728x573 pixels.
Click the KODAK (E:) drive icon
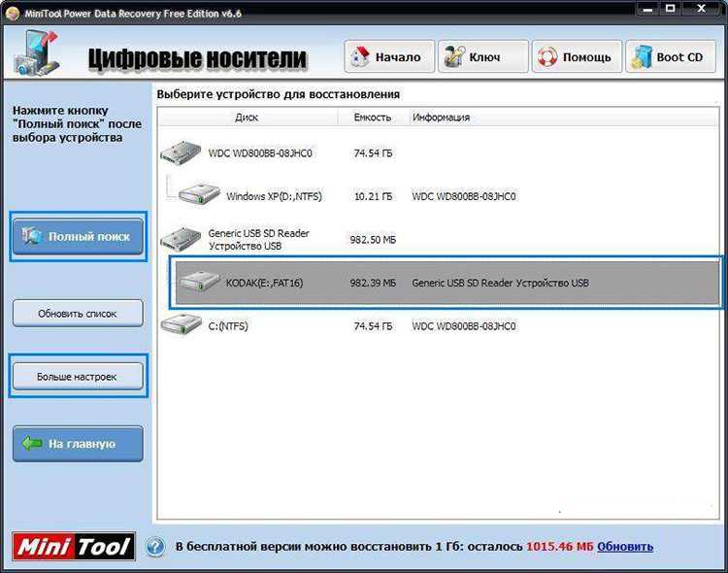(199, 281)
